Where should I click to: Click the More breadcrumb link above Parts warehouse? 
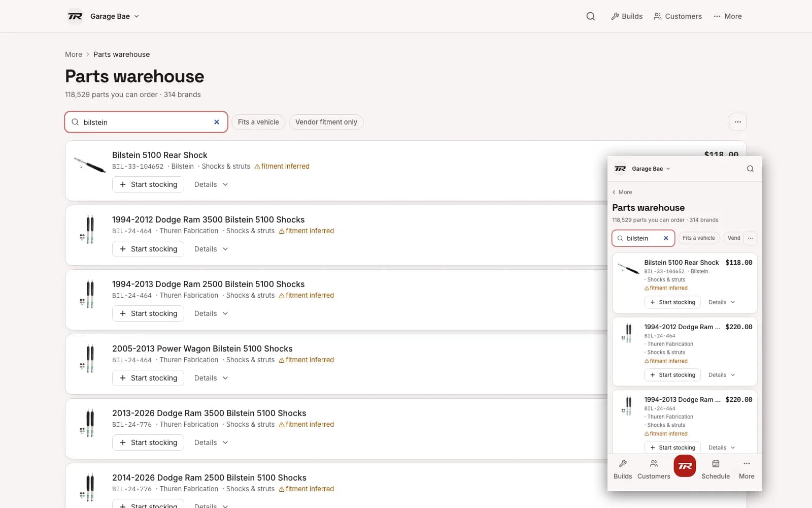[x=74, y=54]
